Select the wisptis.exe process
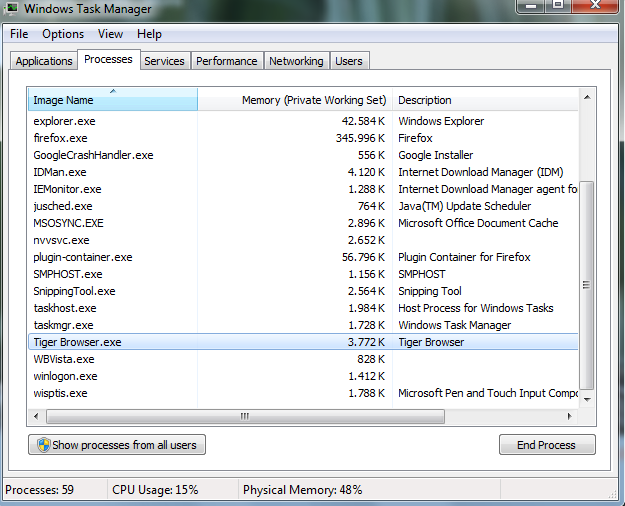This screenshot has height=506, width=625. pyautogui.click(x=303, y=394)
